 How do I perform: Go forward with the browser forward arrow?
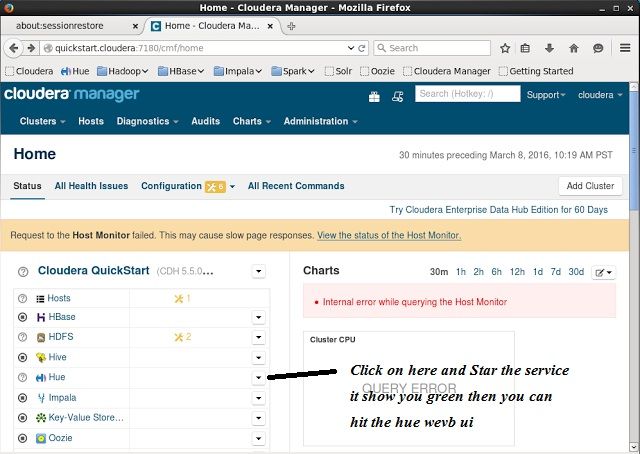coord(31,48)
